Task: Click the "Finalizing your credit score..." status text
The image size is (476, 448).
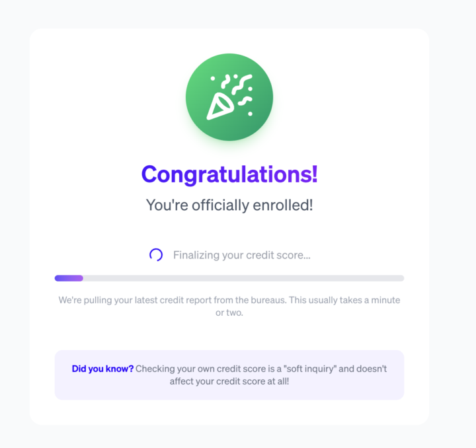Action: click(x=242, y=255)
